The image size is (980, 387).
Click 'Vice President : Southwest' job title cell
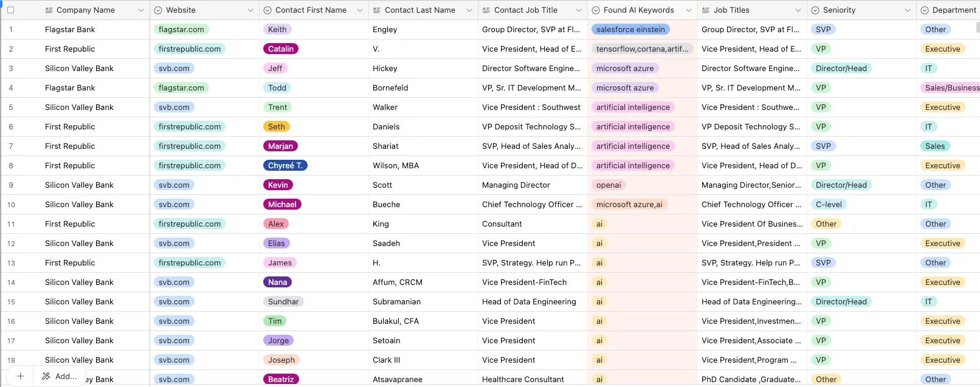tap(531, 107)
